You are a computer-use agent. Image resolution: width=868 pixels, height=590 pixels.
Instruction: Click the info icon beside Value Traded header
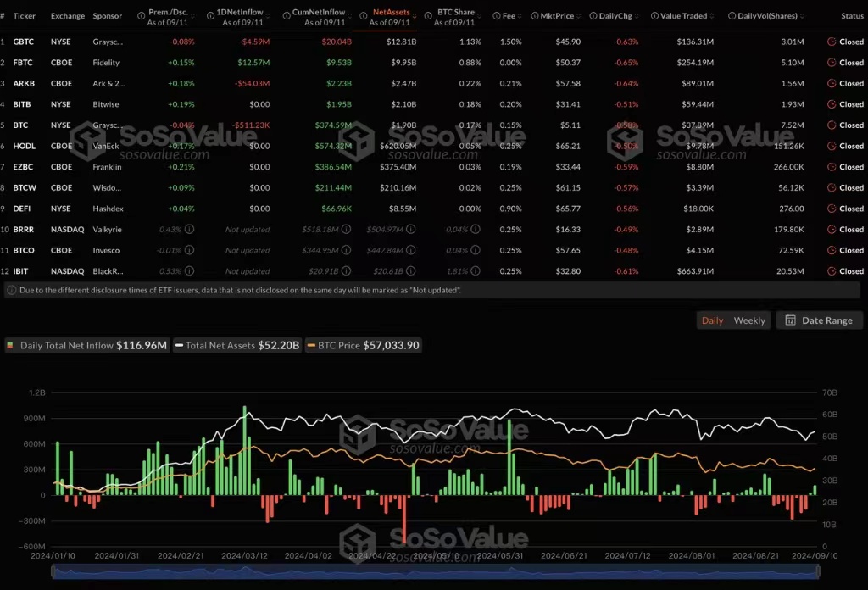pos(654,16)
